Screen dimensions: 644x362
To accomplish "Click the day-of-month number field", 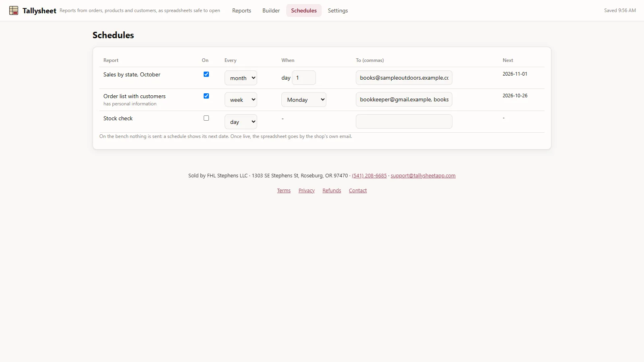I will [x=304, y=78].
